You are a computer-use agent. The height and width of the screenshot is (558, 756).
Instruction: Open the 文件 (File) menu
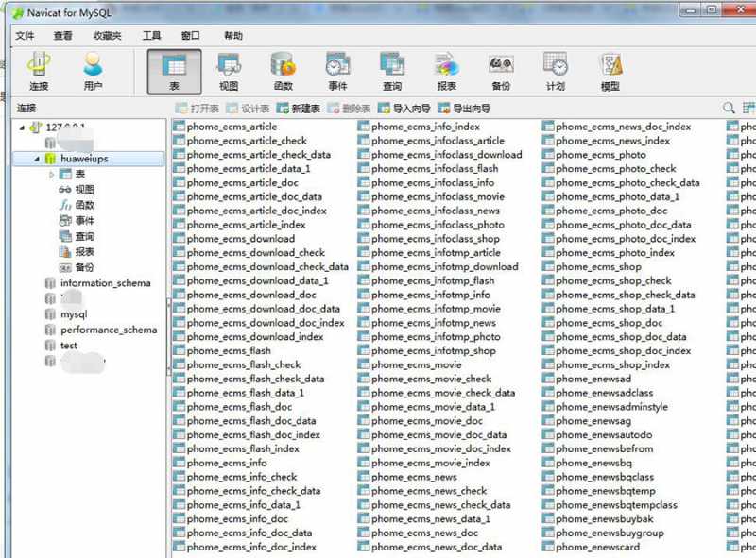(25, 36)
